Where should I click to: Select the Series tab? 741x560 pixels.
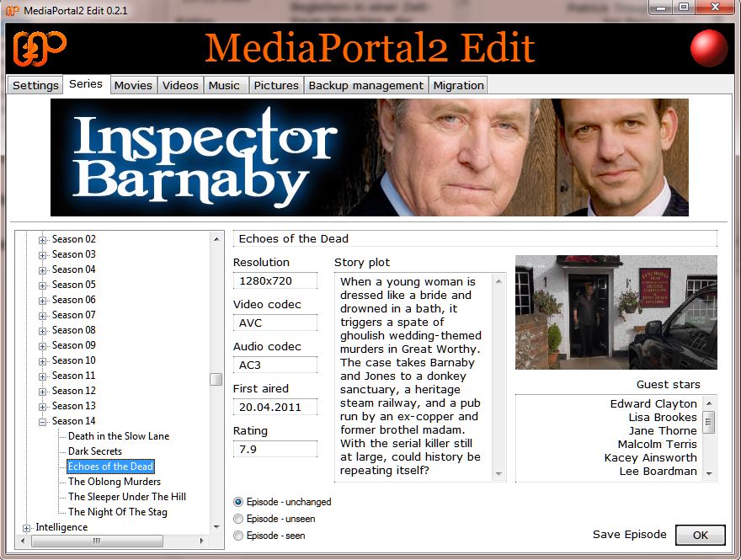click(x=86, y=83)
